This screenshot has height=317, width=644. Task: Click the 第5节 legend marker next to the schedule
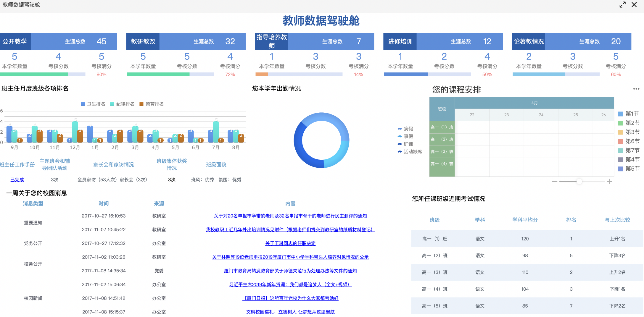click(621, 169)
